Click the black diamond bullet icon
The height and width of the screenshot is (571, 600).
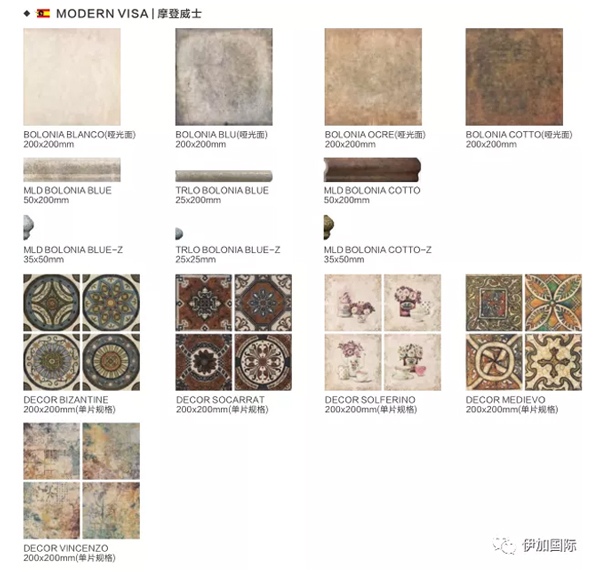(27, 14)
